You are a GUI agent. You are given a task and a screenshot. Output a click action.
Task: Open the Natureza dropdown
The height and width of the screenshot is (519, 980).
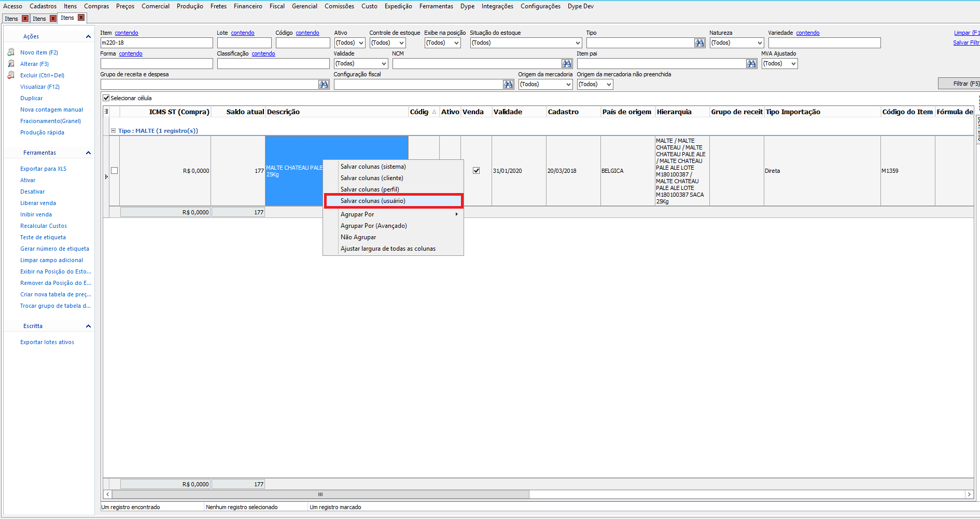coord(737,43)
